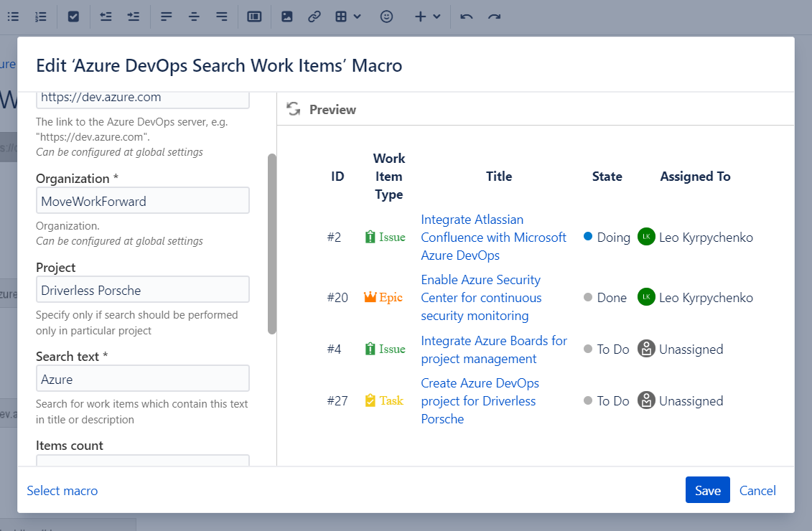Click the Search text field containing Azure

(x=143, y=379)
